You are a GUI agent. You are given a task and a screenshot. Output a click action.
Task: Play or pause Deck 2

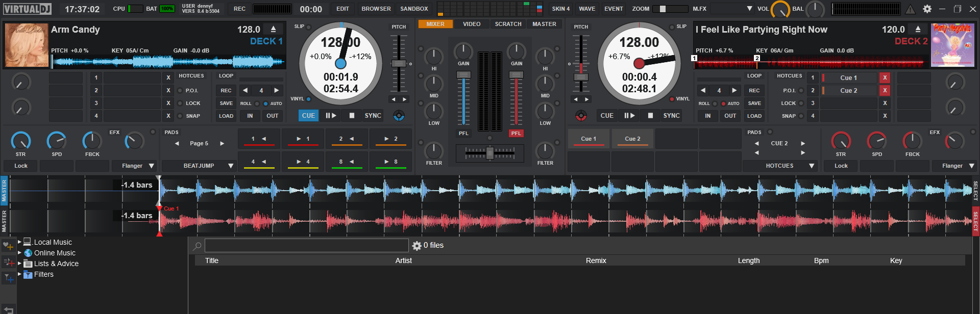coord(629,116)
